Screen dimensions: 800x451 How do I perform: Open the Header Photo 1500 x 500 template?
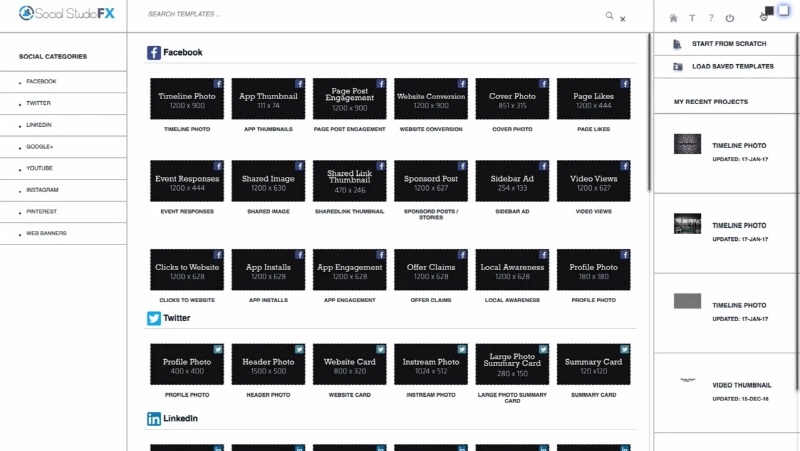(268, 364)
